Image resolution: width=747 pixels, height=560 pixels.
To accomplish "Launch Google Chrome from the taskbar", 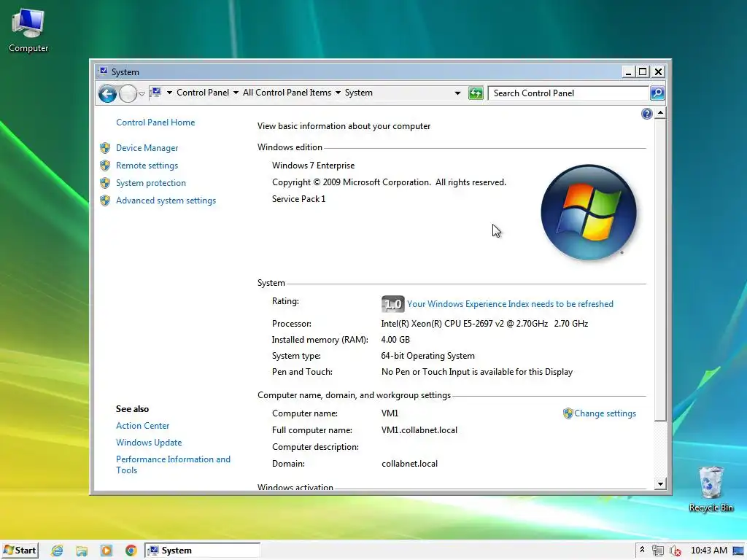I will pyautogui.click(x=131, y=551).
